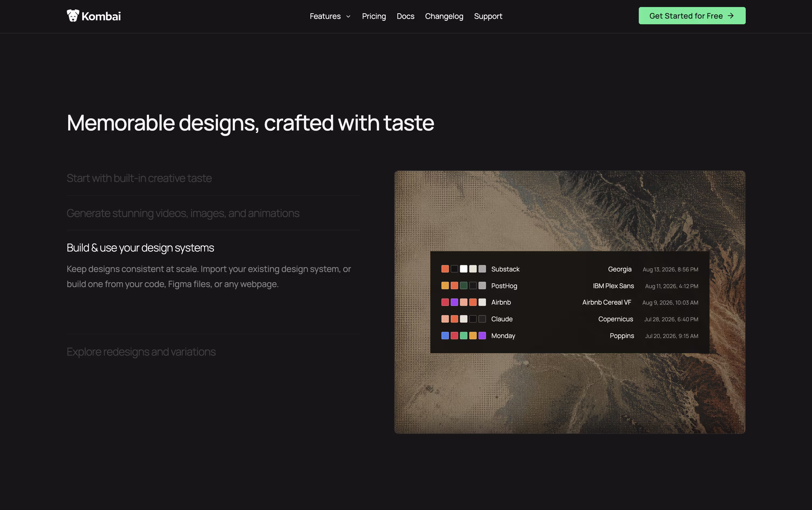Click the Kombai dog logo
This screenshot has width=812, height=510.
(x=94, y=16)
